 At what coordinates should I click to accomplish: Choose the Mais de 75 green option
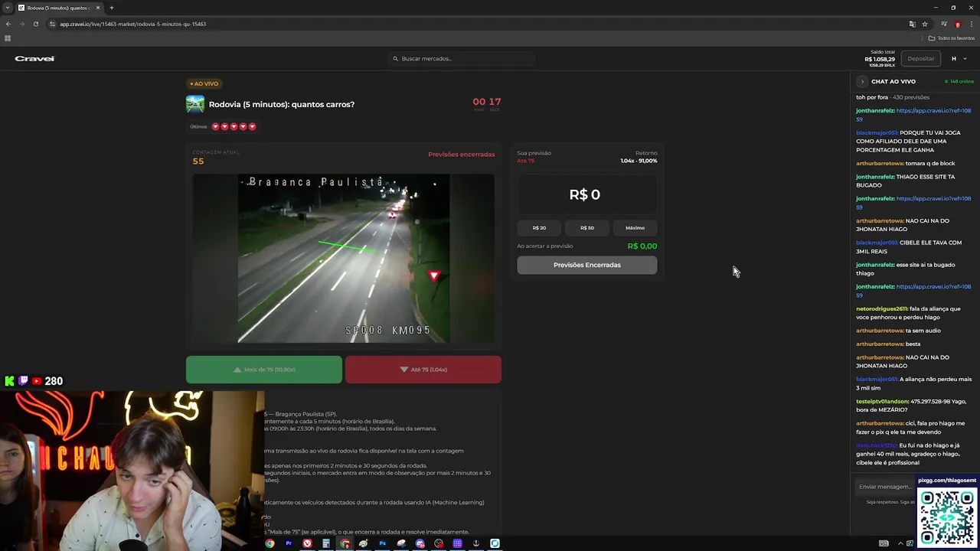264,370
